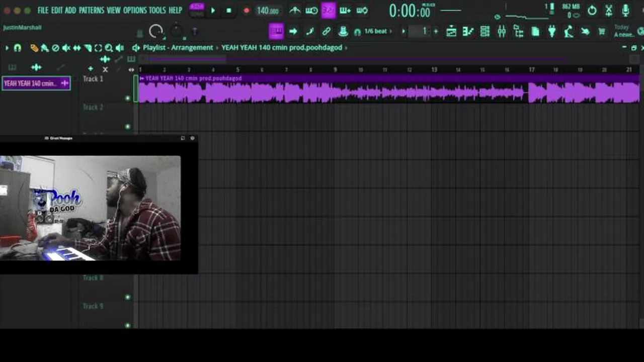Viewport: 644px width, 362px height.
Task: Select the Slip tool
Action: (x=76, y=48)
